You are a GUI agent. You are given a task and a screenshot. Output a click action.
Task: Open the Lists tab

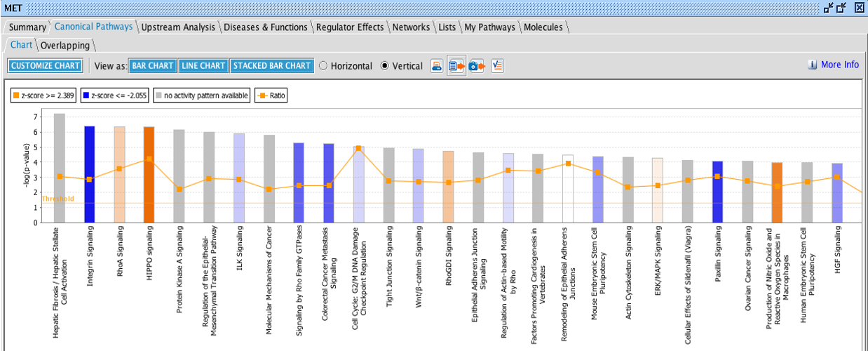pyautogui.click(x=447, y=27)
